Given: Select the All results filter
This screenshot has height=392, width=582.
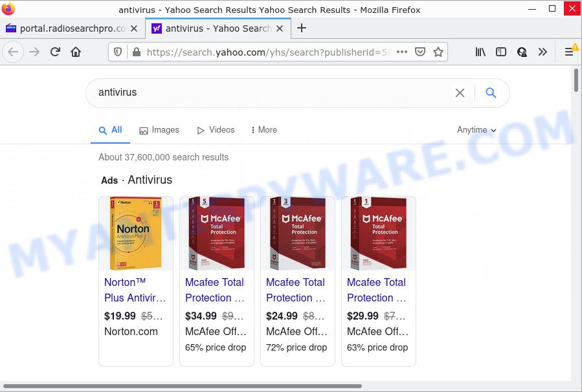Looking at the screenshot, I should (110, 130).
